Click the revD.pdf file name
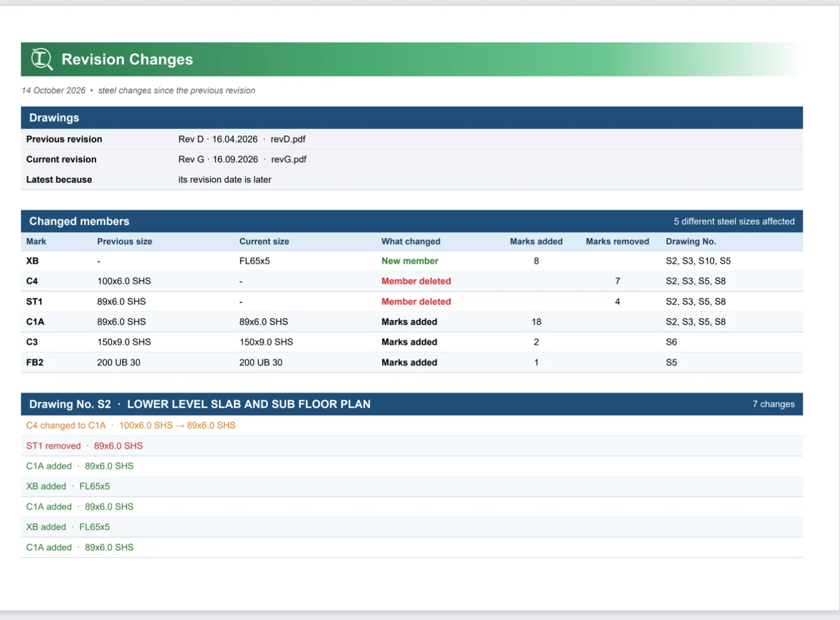 pyautogui.click(x=288, y=139)
